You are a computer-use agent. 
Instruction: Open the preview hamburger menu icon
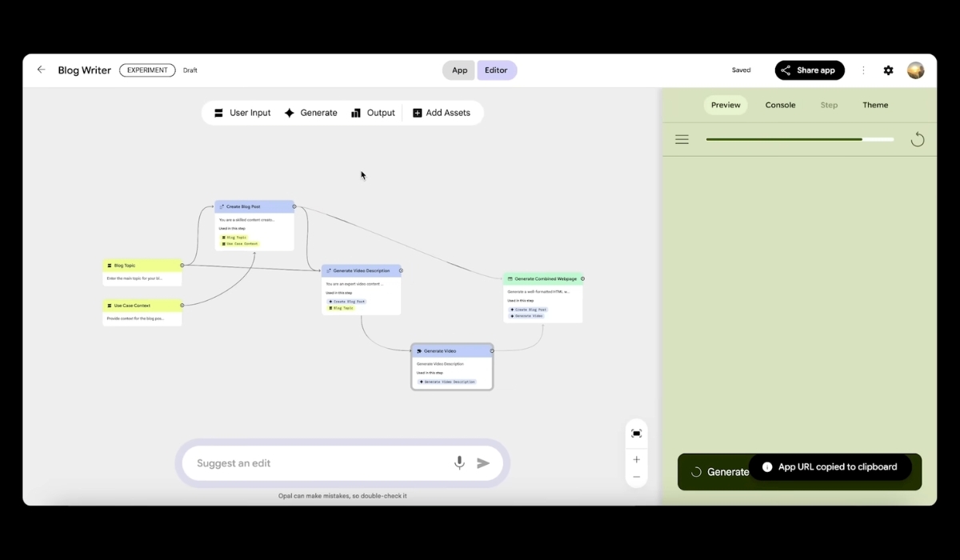pos(682,139)
